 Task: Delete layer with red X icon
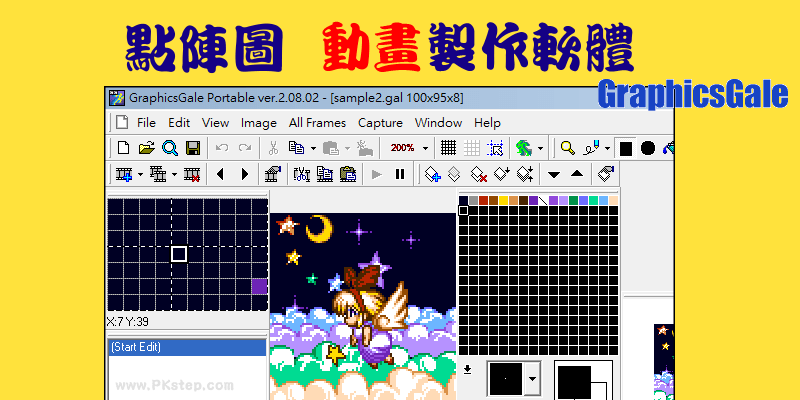479,174
